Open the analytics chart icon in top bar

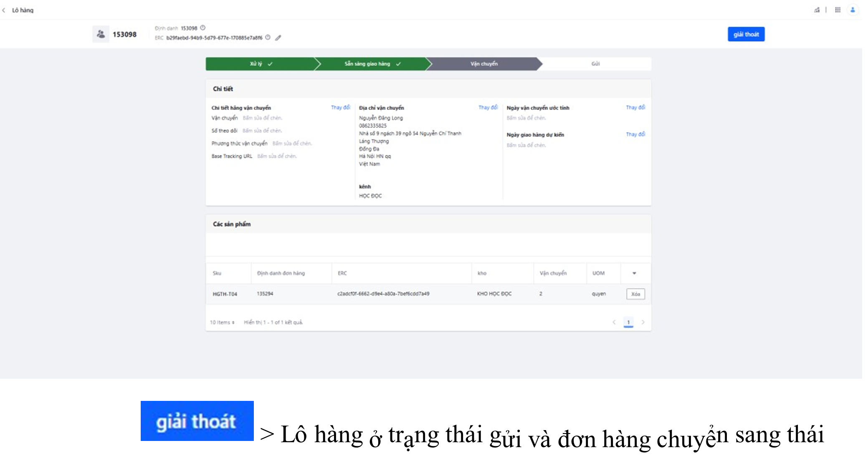(x=817, y=10)
